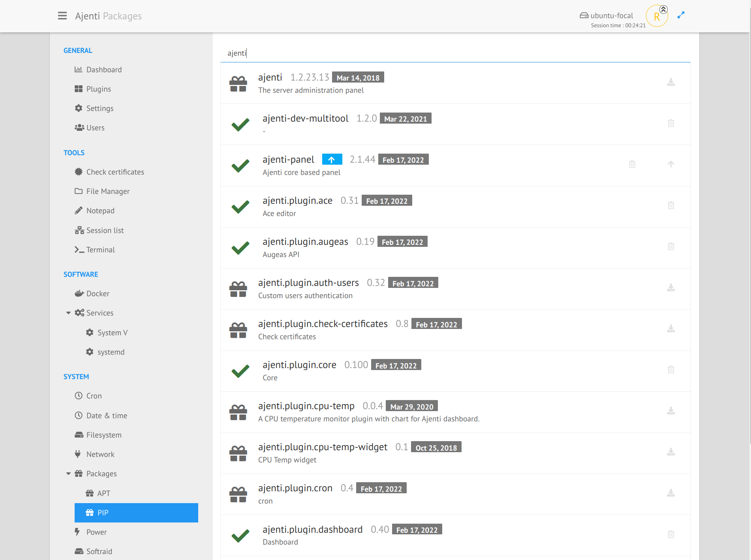Click the Ajenti title in header

point(87,16)
